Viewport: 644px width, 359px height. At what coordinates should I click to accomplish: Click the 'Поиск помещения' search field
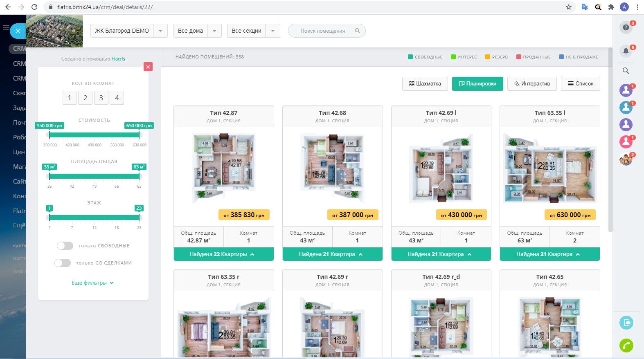click(323, 31)
